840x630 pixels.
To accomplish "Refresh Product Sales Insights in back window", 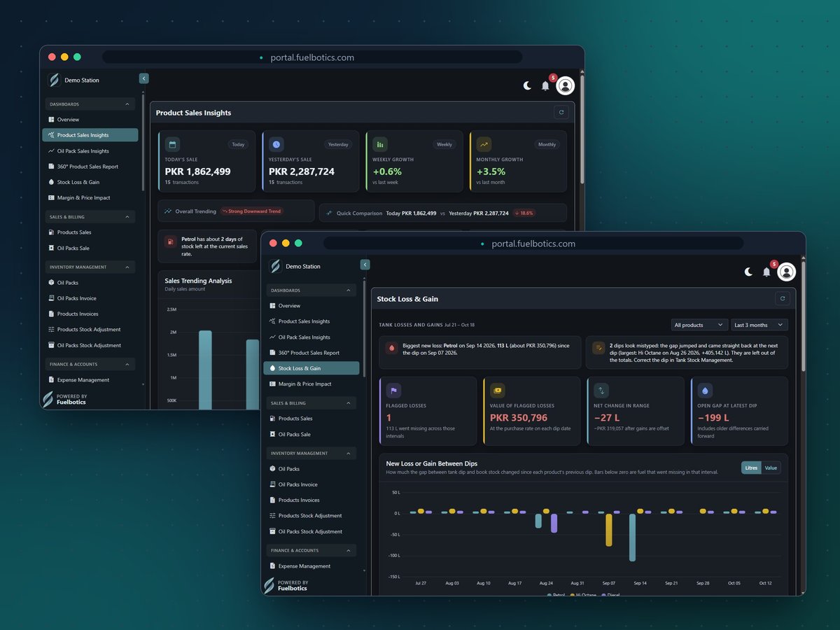I will 561,112.
